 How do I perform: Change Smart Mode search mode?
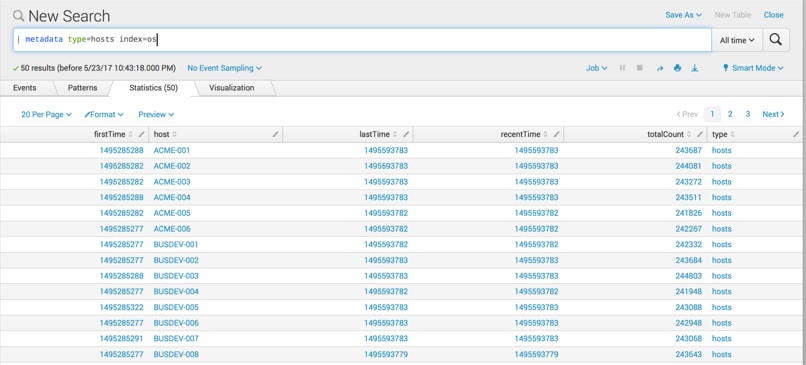click(x=753, y=68)
